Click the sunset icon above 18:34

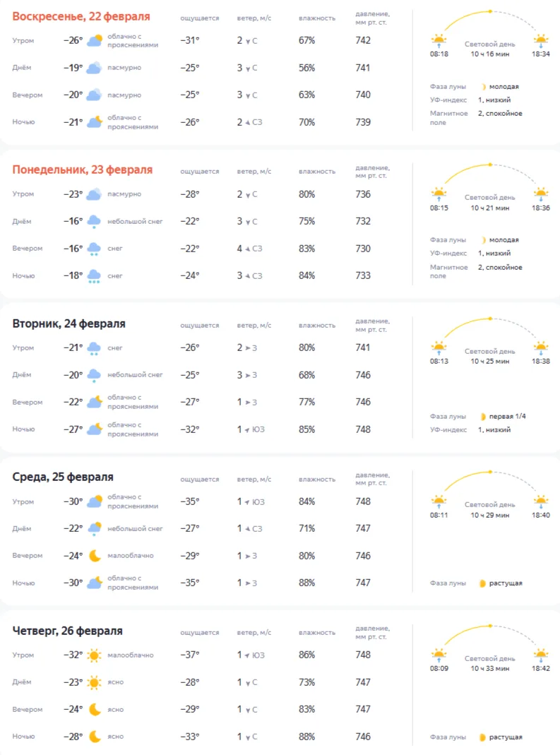[x=541, y=40]
